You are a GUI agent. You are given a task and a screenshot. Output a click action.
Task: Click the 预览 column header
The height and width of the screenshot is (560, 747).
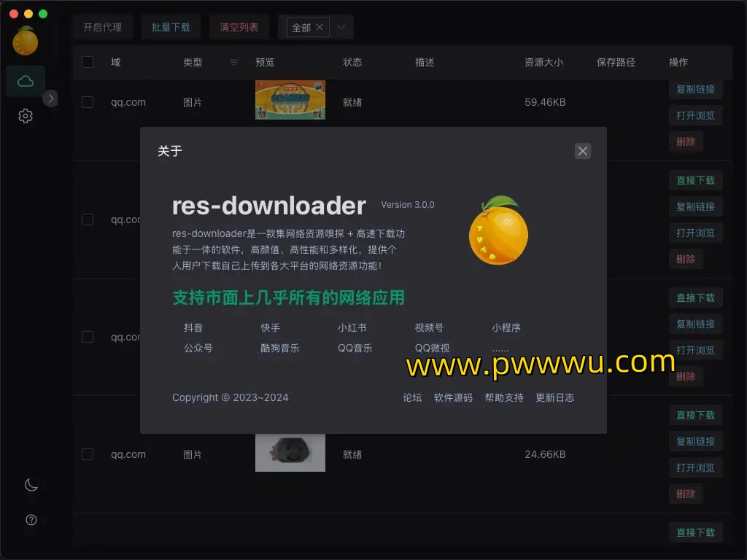point(265,62)
